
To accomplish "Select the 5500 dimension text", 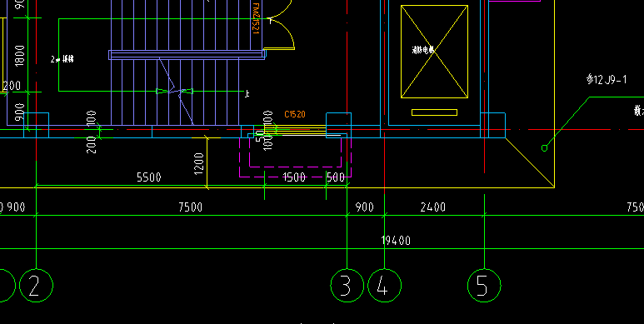I will [148, 177].
